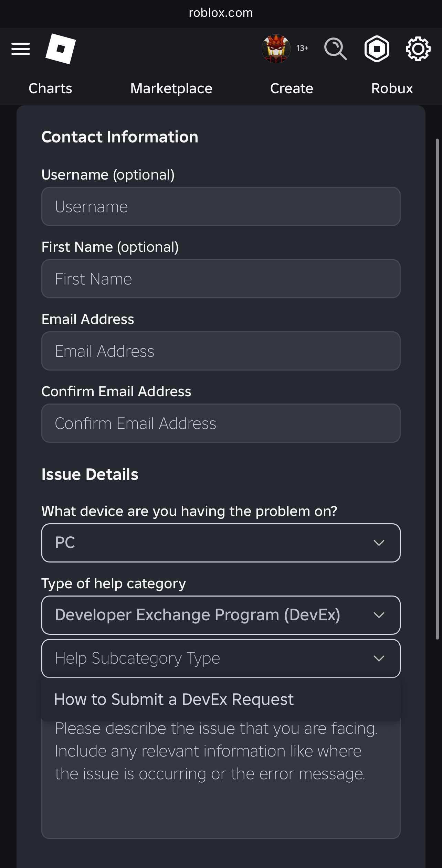Click the Contact Information heading

[120, 137]
